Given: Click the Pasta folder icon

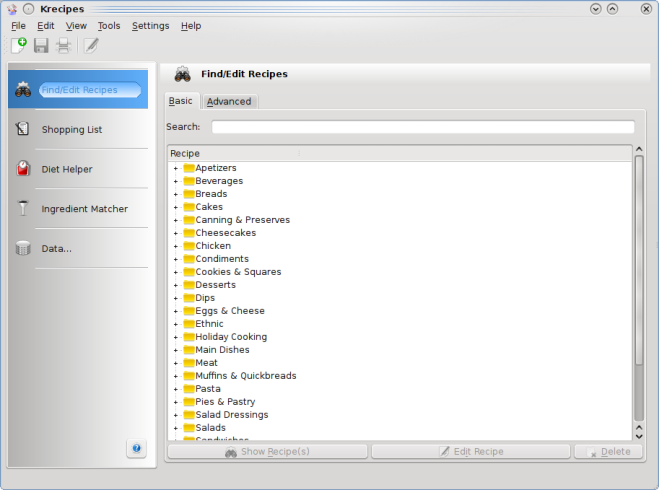Looking at the screenshot, I should 189,389.
